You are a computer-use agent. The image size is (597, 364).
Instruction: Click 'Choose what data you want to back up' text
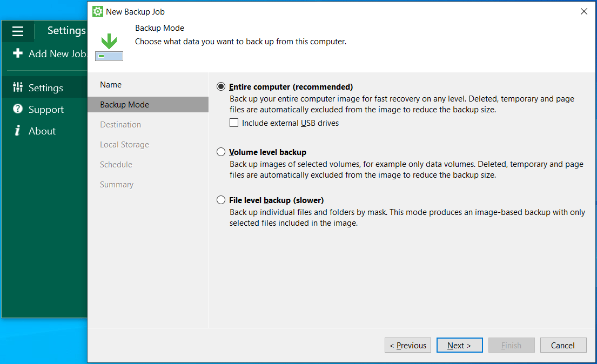coord(240,42)
